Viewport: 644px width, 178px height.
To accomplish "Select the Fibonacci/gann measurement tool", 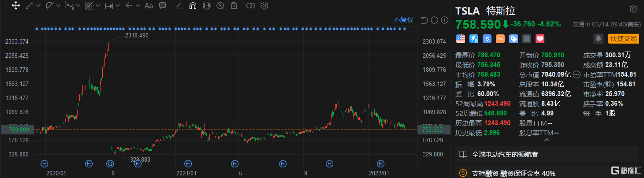I will [89, 6].
